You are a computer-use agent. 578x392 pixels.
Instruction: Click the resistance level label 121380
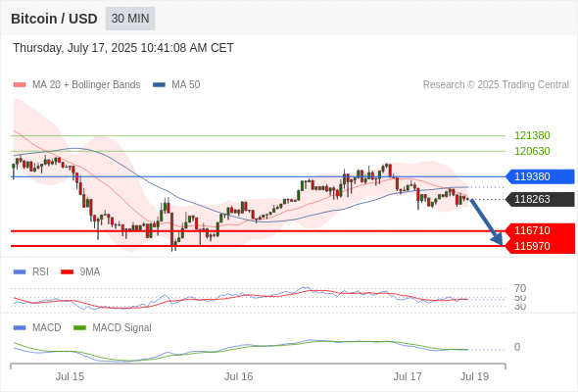click(x=532, y=135)
